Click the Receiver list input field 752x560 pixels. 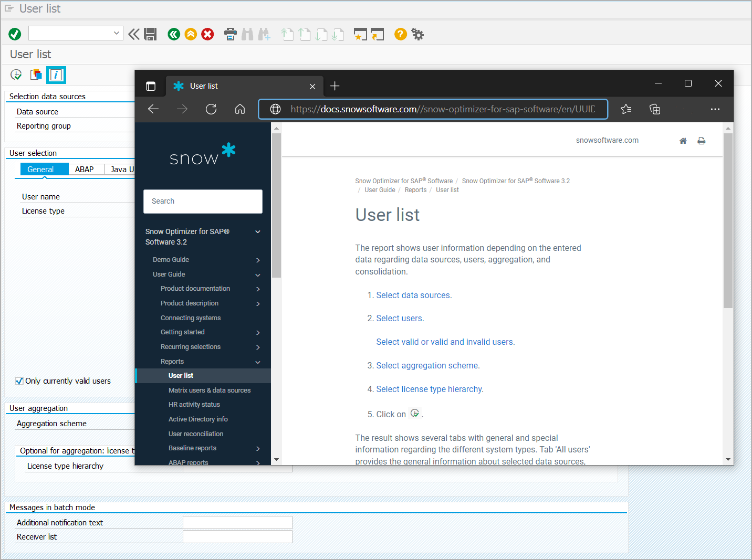click(x=237, y=536)
